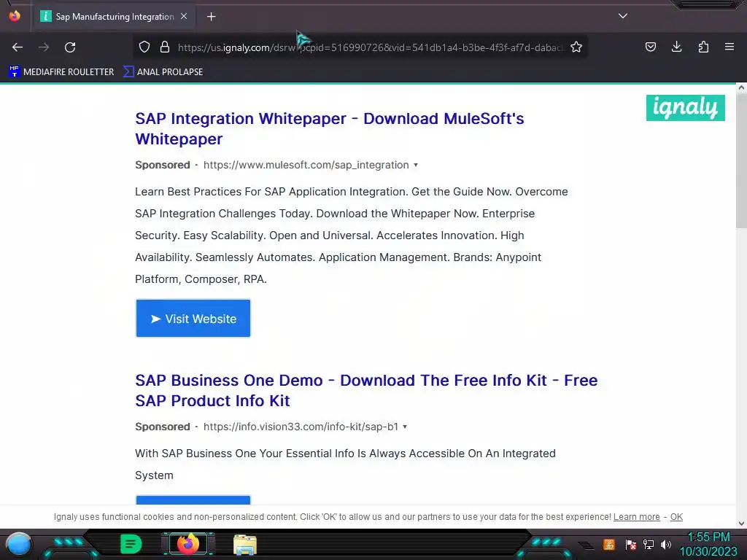The image size is (747, 560).
Task: Open Learn more cookie link
Action: [x=636, y=517]
